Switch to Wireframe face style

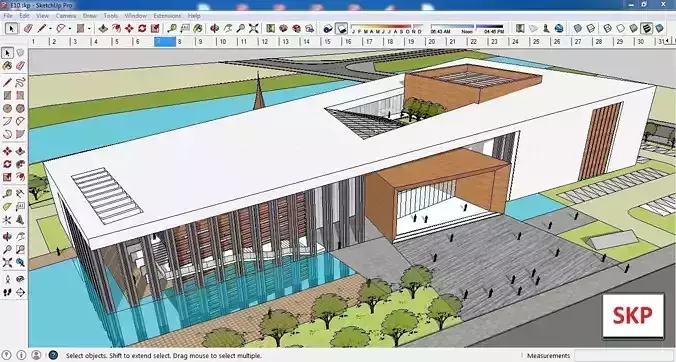pyautogui.click(x=607, y=28)
